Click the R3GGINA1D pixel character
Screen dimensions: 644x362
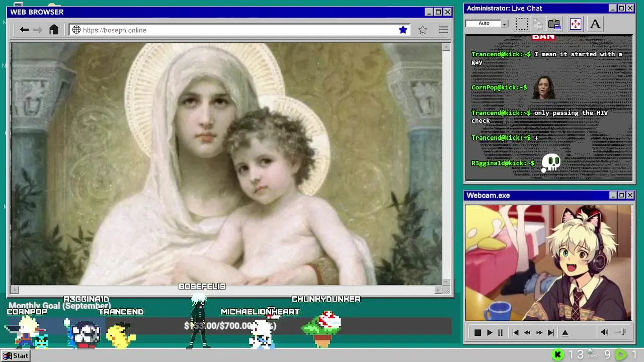pyautogui.click(x=84, y=333)
